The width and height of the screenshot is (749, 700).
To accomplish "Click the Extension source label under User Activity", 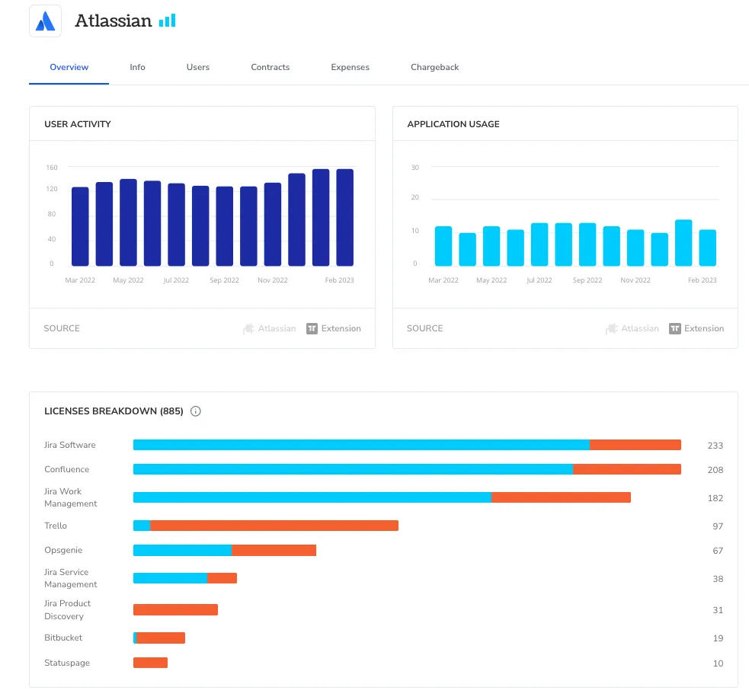I will coord(341,328).
